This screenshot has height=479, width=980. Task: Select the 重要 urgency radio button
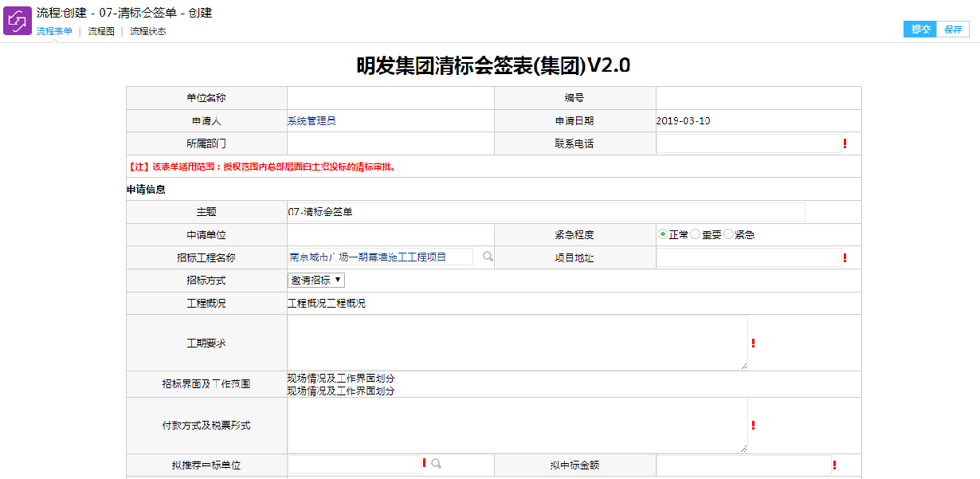(x=695, y=234)
